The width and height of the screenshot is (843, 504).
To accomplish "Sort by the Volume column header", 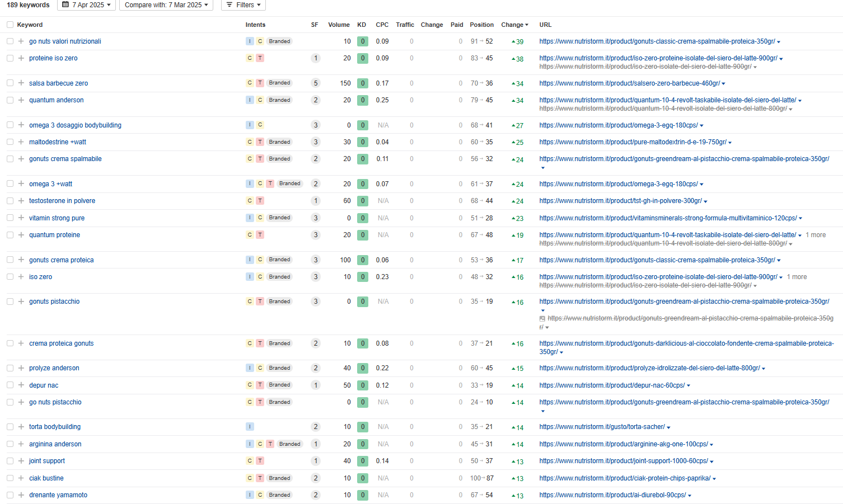I will point(339,25).
